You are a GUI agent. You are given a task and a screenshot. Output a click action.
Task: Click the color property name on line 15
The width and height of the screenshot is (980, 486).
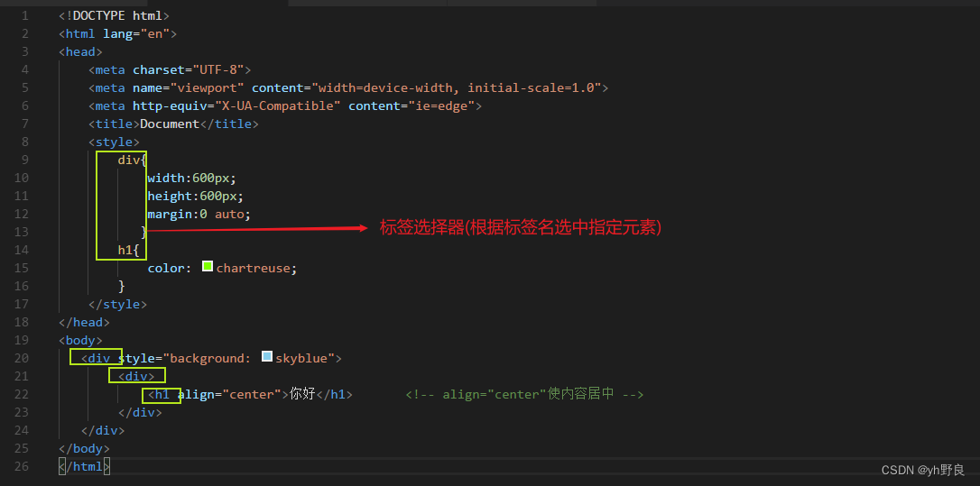point(166,268)
